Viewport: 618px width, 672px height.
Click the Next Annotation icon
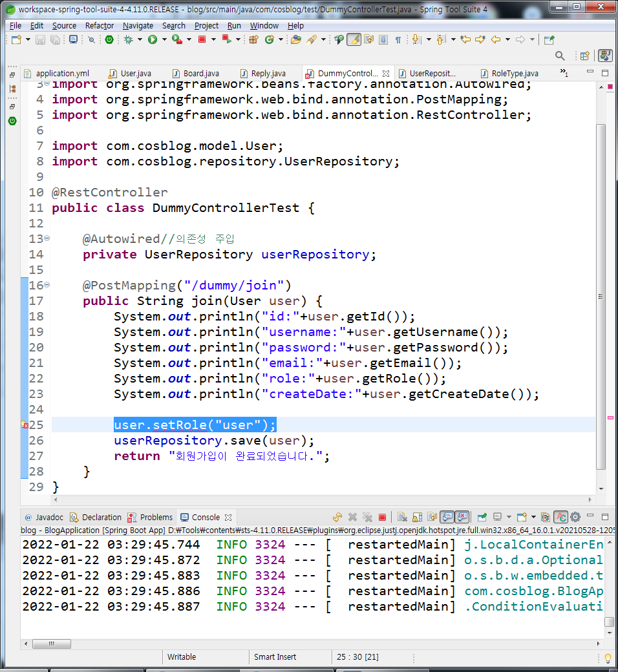point(416,40)
